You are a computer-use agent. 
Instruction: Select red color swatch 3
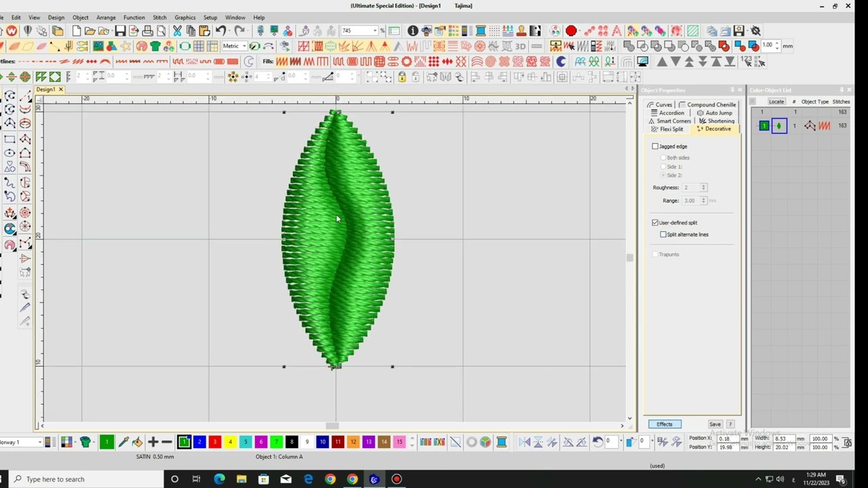pyautogui.click(x=215, y=442)
